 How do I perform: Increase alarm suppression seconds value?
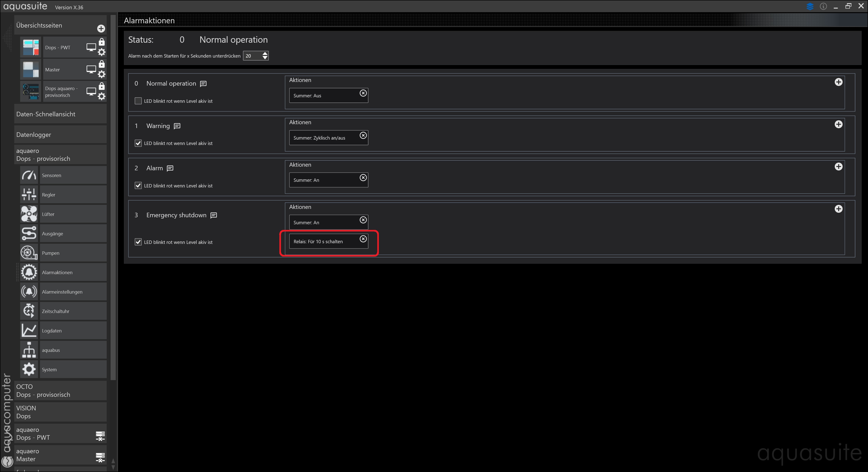[x=265, y=54]
